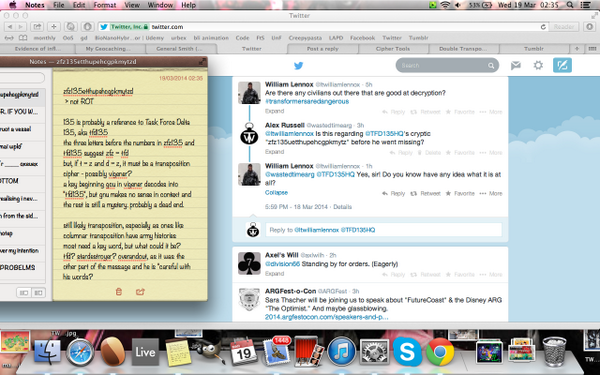Open the argfestocon.com speakers link
This screenshot has height=375, width=600.
[326, 317]
